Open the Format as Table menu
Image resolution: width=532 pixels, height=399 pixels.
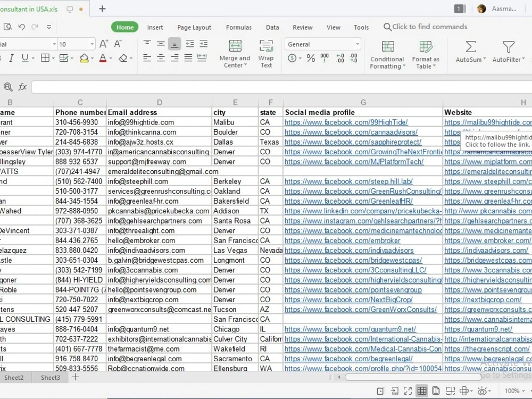coord(426,55)
